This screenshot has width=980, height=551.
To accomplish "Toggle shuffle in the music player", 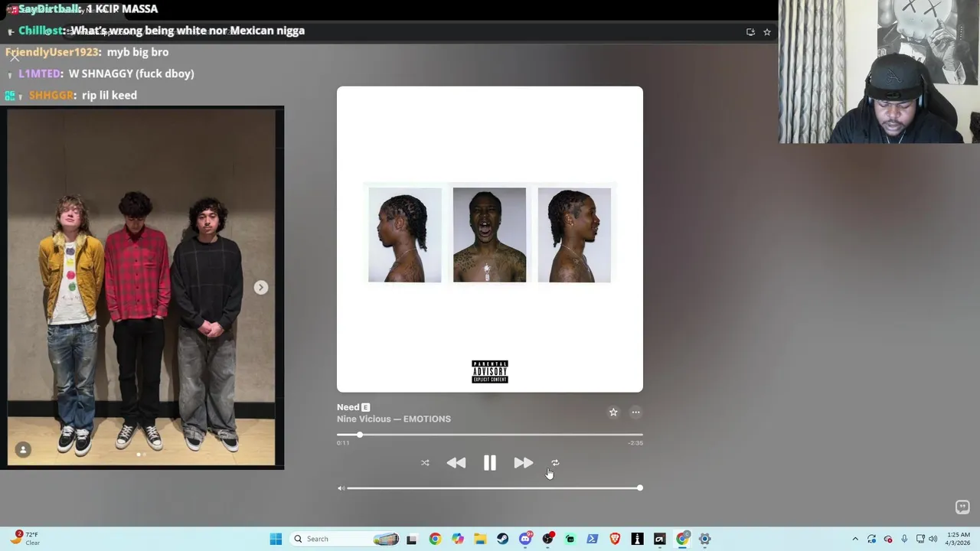I will point(425,463).
